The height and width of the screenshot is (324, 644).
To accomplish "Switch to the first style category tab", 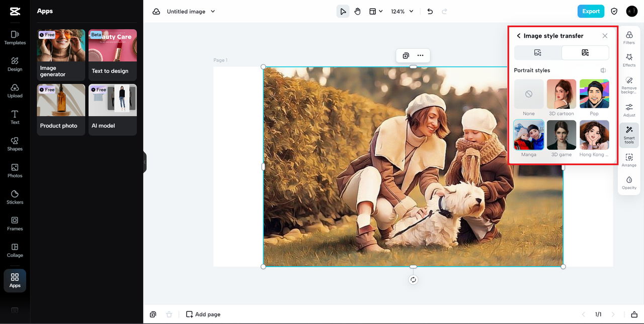I will [538, 52].
